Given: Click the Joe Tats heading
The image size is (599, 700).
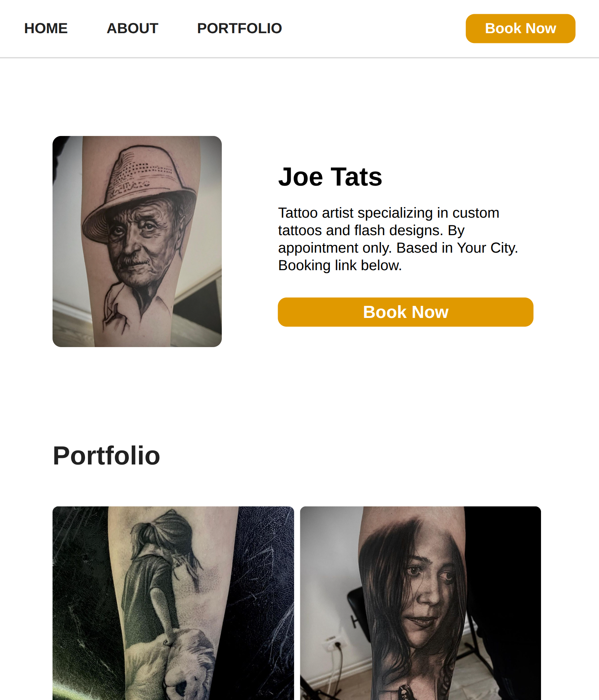Looking at the screenshot, I should point(330,177).
